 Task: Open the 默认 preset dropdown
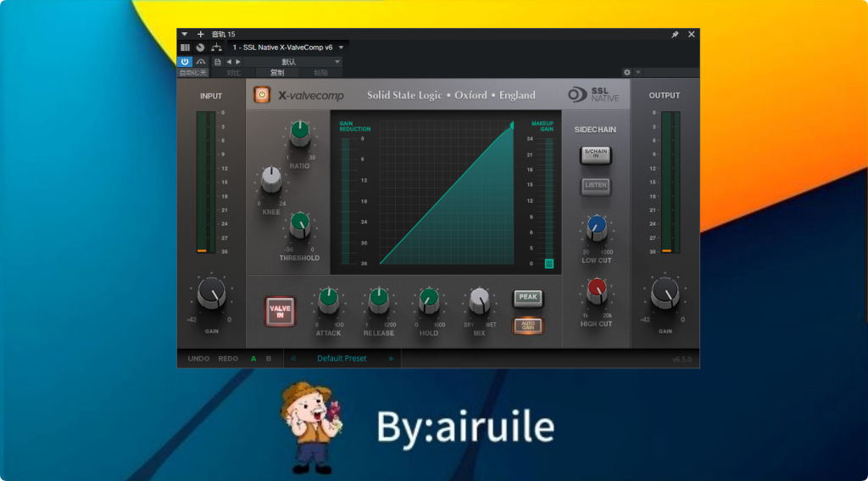(292, 62)
